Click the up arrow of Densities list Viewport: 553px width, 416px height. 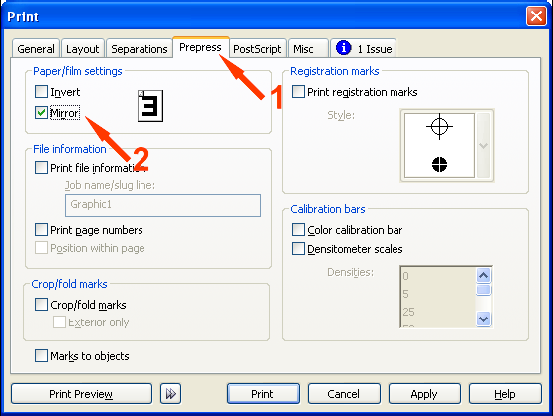(484, 275)
